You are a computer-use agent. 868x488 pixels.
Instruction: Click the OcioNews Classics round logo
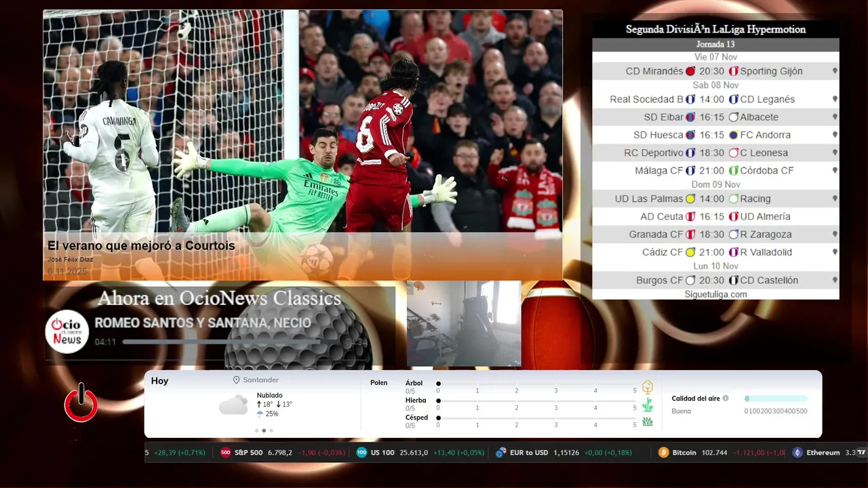pos(67,331)
